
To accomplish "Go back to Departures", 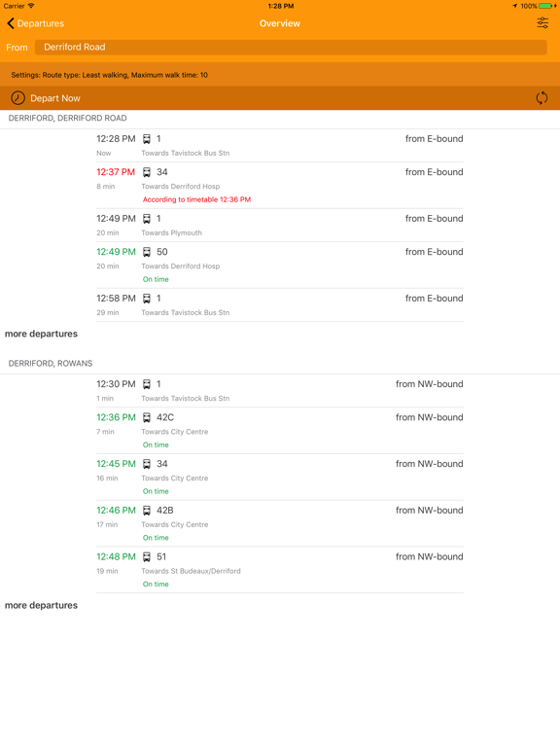I will click(35, 23).
